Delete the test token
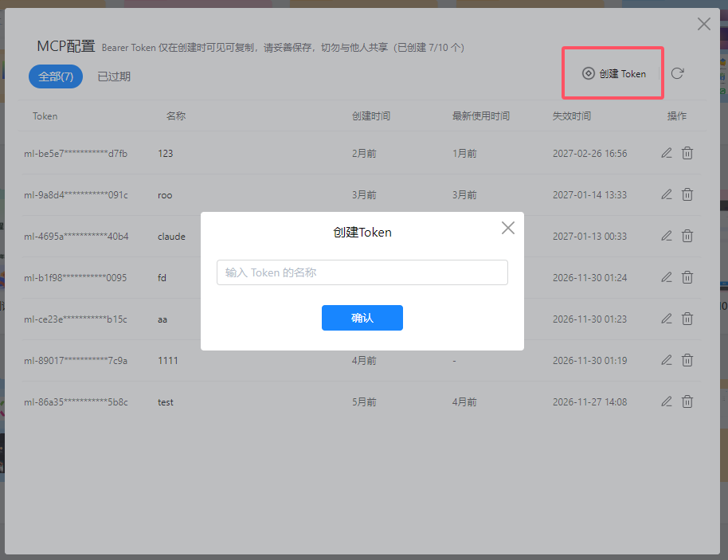Viewport: 728px width, 560px height. pyautogui.click(x=687, y=401)
